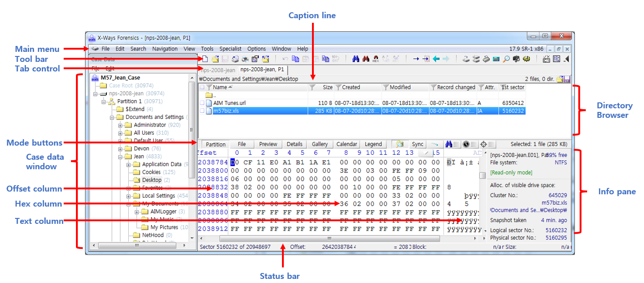Click the binary 101 010 toolbar icon
The width and height of the screenshot is (644, 283).
[336, 59]
